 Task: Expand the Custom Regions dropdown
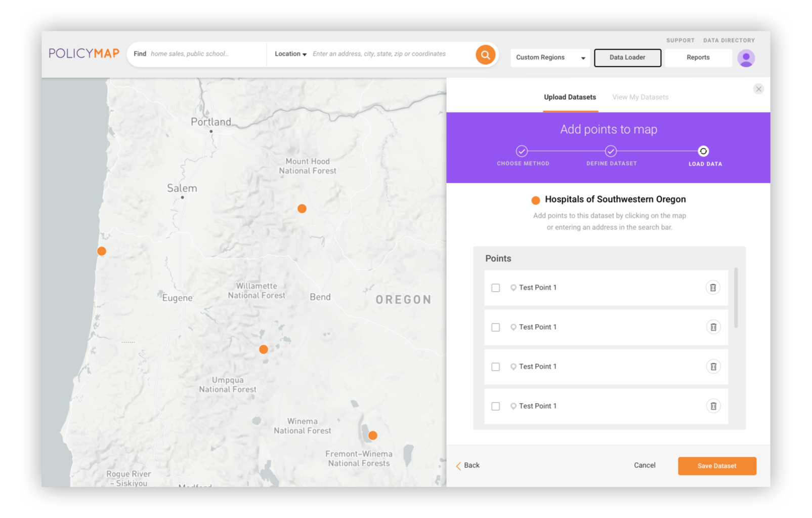pyautogui.click(x=550, y=58)
